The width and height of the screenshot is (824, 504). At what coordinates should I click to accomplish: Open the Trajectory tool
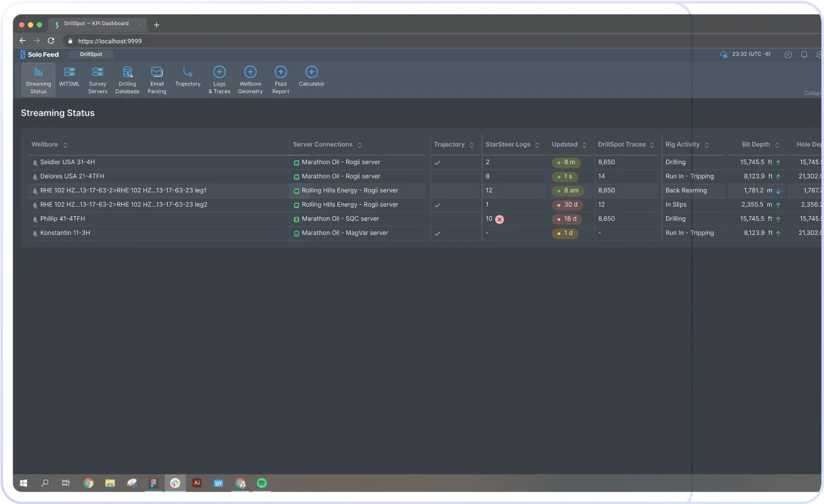click(188, 77)
